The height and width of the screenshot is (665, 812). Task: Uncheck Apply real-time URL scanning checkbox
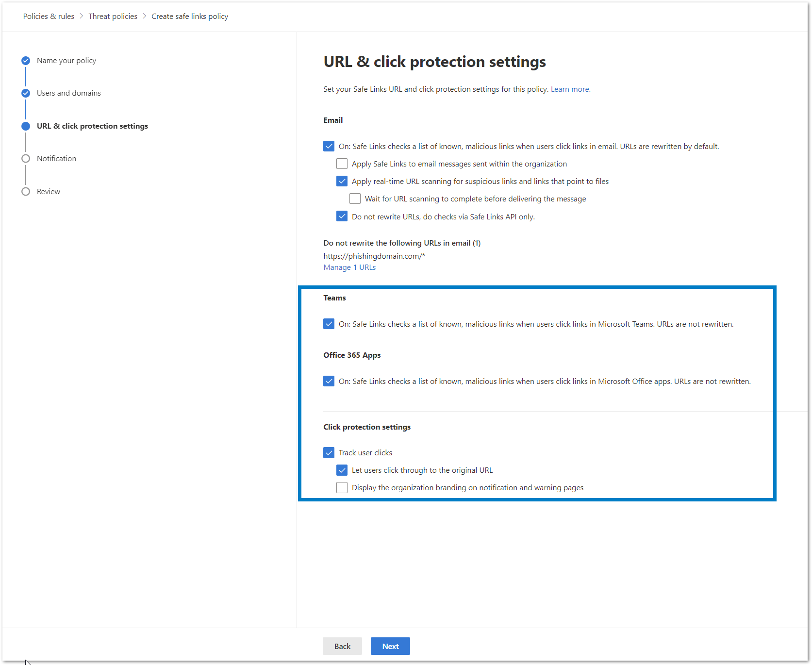click(x=342, y=181)
